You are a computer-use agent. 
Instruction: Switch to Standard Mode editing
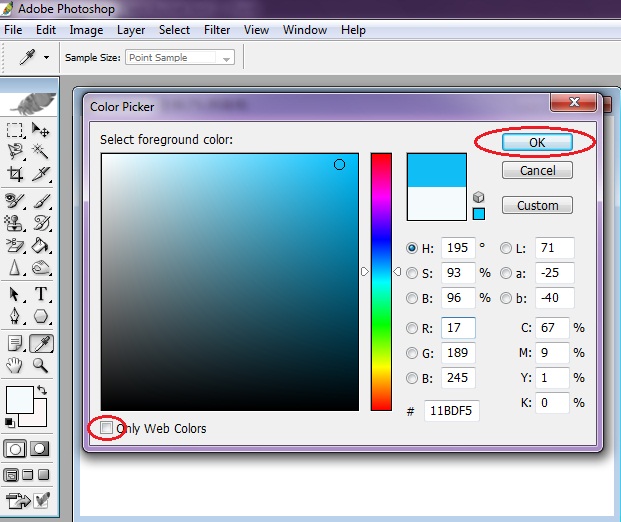[x=15, y=449]
